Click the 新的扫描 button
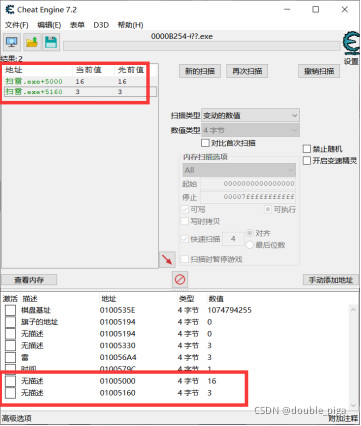This screenshot has height=426, width=361. [200, 71]
